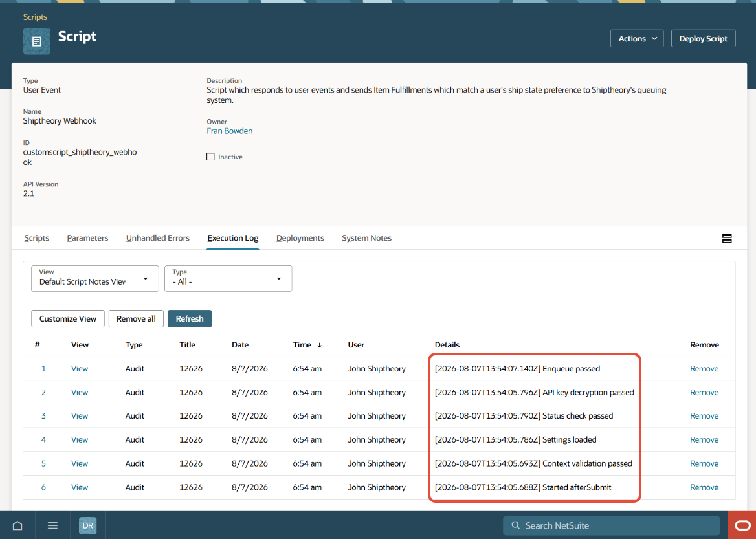Remove the Context validation passed entry
The image size is (756, 539).
[x=704, y=463]
